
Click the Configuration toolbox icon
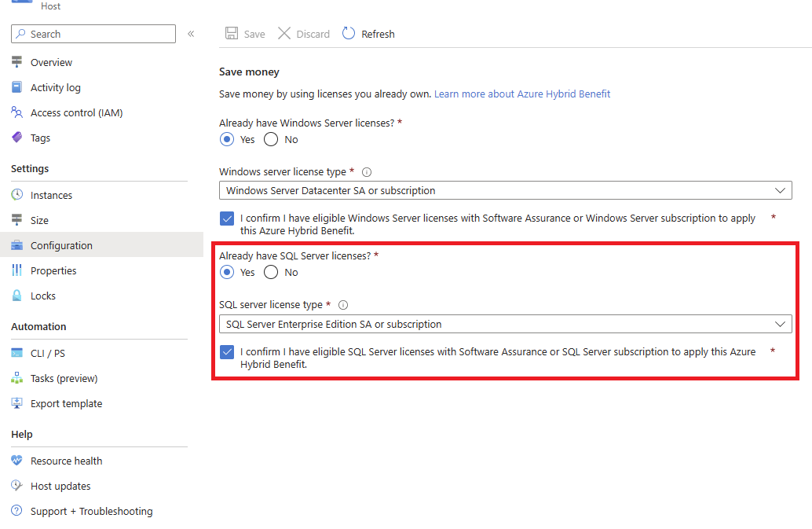[17, 245]
